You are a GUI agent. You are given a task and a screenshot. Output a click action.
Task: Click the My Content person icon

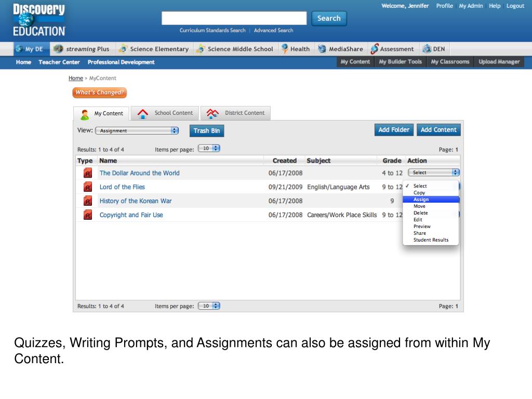85,114
